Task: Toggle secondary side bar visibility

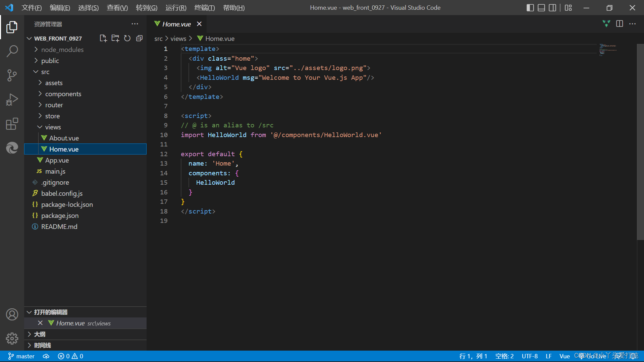Action: [552, 8]
